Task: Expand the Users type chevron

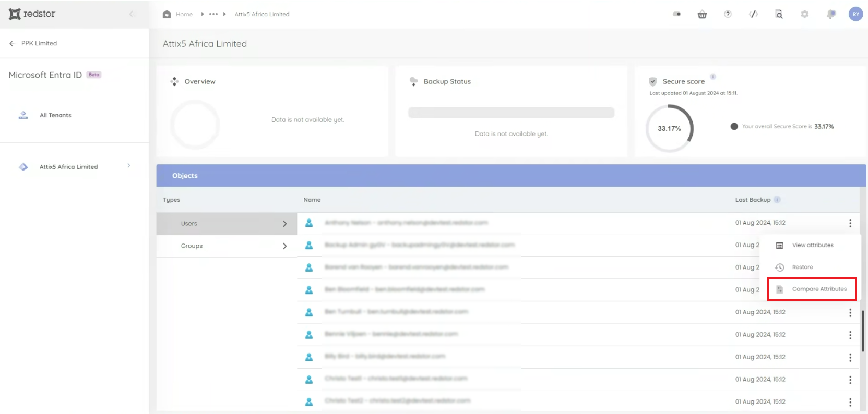Action: 284,224
